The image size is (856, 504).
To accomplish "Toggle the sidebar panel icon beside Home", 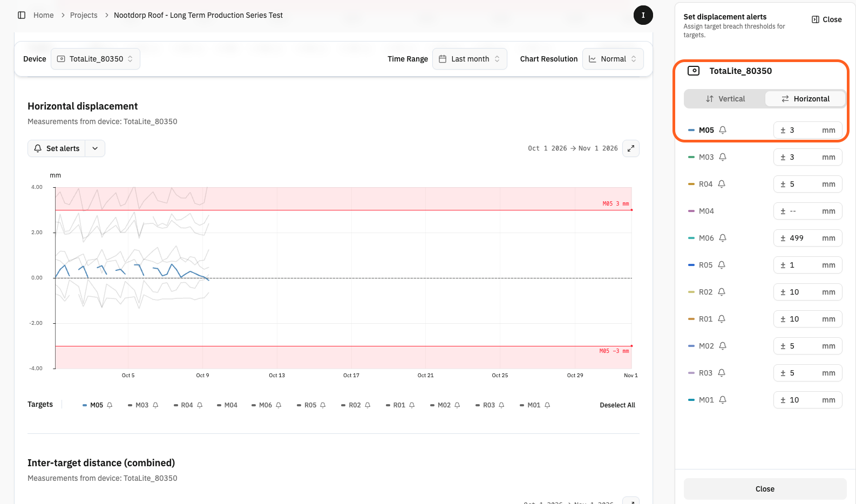I will (22, 15).
